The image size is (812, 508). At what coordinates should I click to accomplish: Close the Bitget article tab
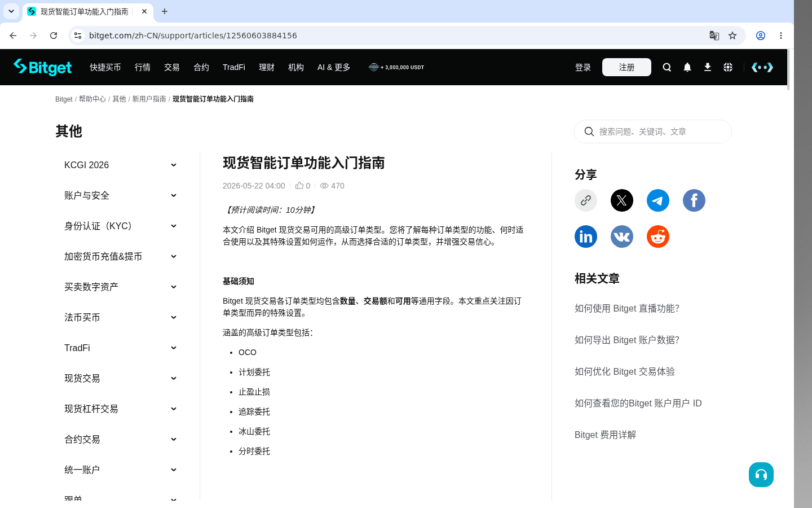(x=144, y=11)
